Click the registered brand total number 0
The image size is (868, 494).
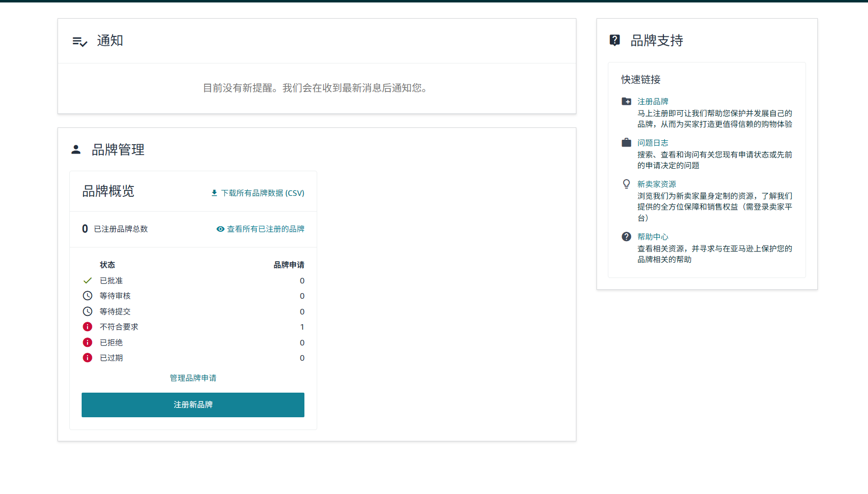(85, 229)
